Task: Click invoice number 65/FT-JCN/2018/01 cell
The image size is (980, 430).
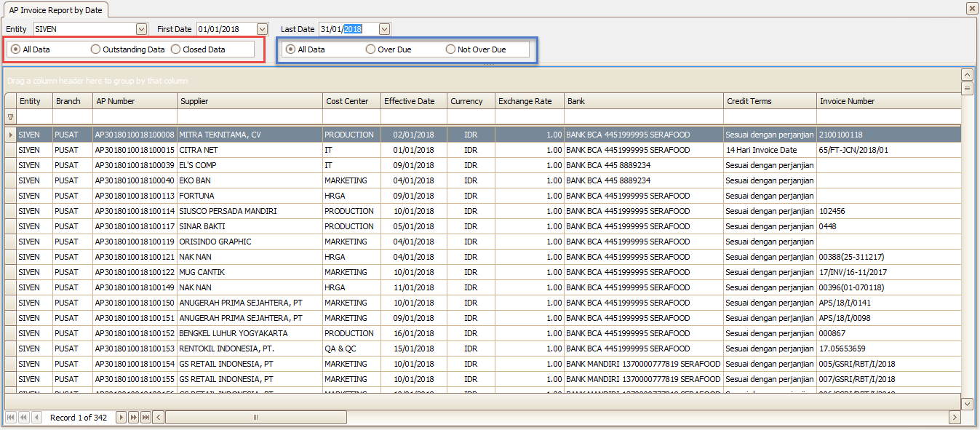Action: 888,150
